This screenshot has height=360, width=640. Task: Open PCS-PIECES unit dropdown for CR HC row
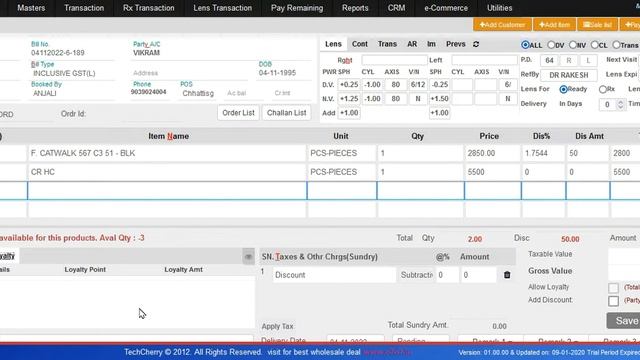[x=341, y=172]
